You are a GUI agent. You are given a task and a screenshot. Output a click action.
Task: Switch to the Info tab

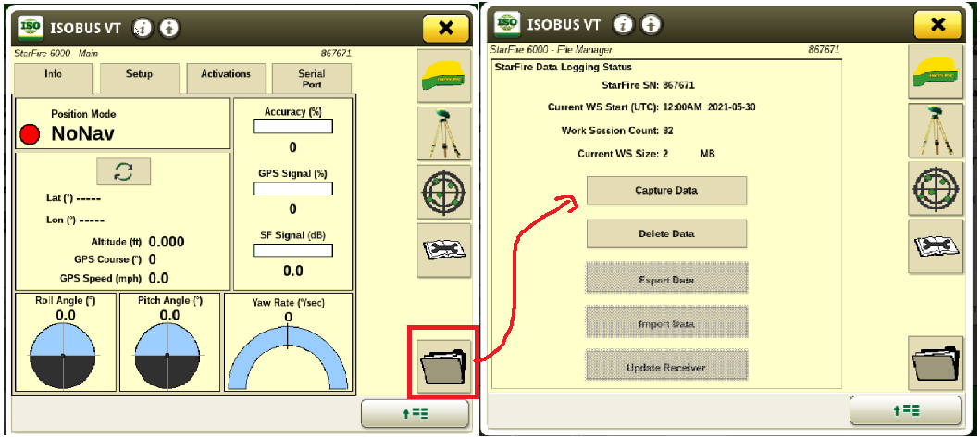click(x=54, y=77)
